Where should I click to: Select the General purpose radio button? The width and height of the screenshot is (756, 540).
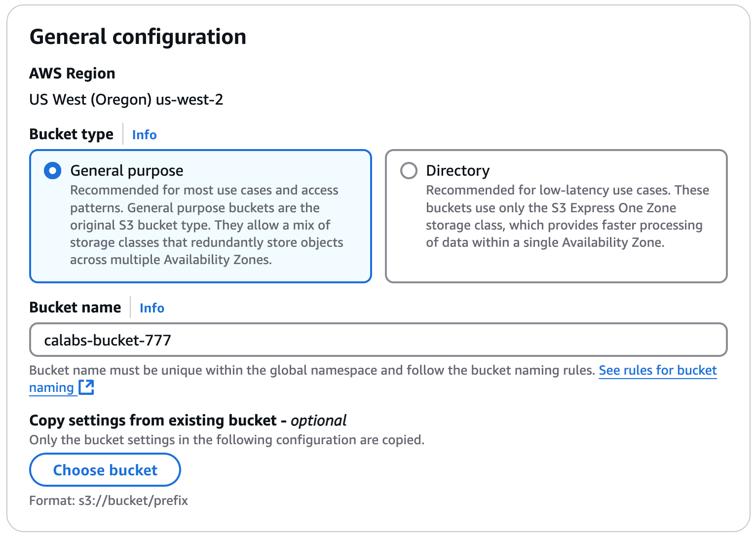coord(53,171)
